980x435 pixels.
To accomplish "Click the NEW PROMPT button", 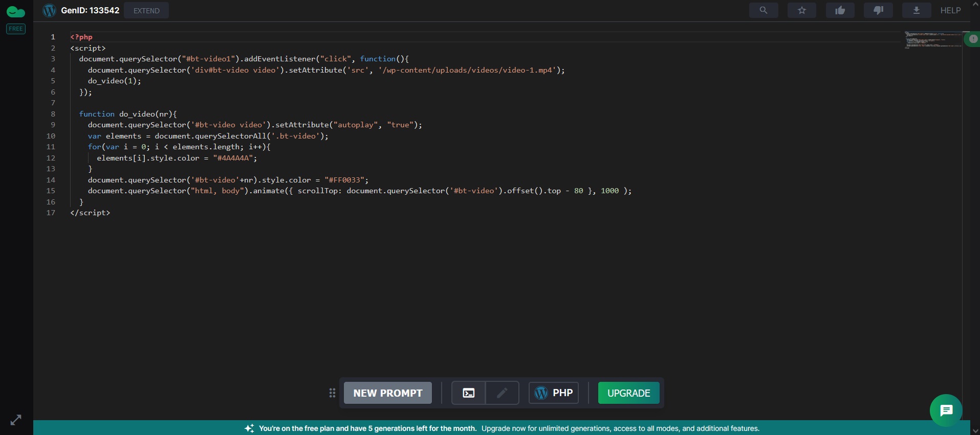I will tap(388, 393).
